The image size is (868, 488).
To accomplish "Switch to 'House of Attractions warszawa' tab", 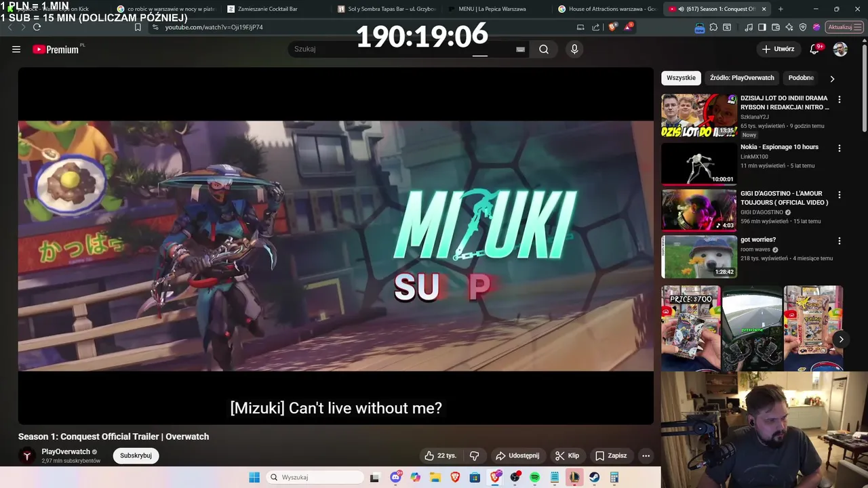I will click(x=608, y=9).
